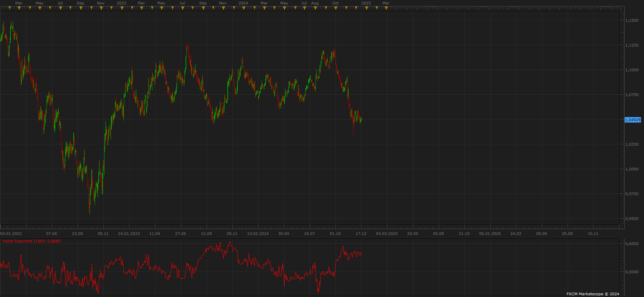Viewport: 644px width, 297px height.
Task: Click the 0,9750 price axis label
Action: coord(632,194)
